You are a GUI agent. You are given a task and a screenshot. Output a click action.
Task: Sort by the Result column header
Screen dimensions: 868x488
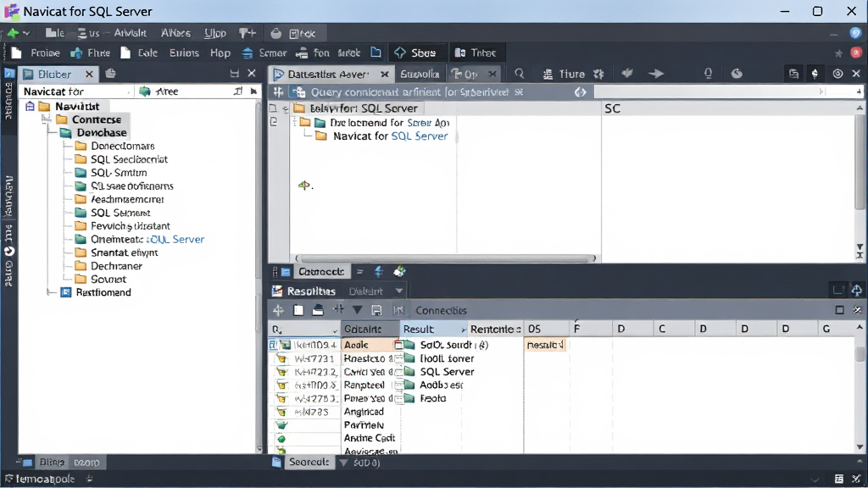tap(433, 330)
